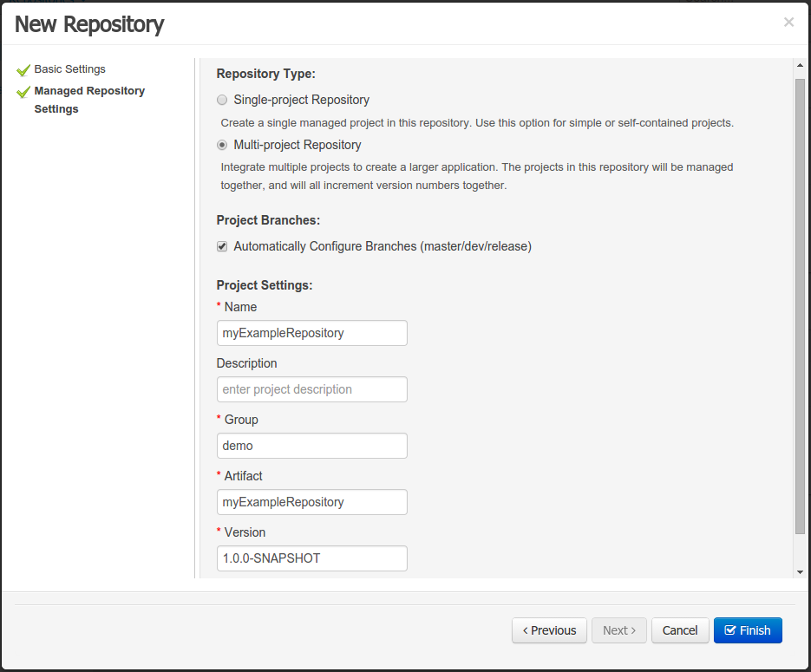The height and width of the screenshot is (672, 811).
Task: Select the Single-project Repository option
Action: click(x=222, y=99)
